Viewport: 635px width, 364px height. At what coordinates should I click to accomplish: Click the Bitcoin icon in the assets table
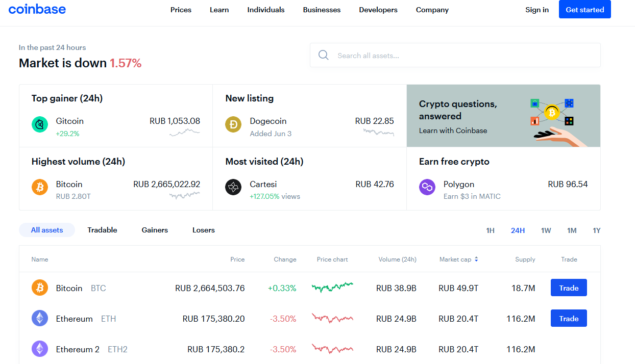(x=40, y=288)
